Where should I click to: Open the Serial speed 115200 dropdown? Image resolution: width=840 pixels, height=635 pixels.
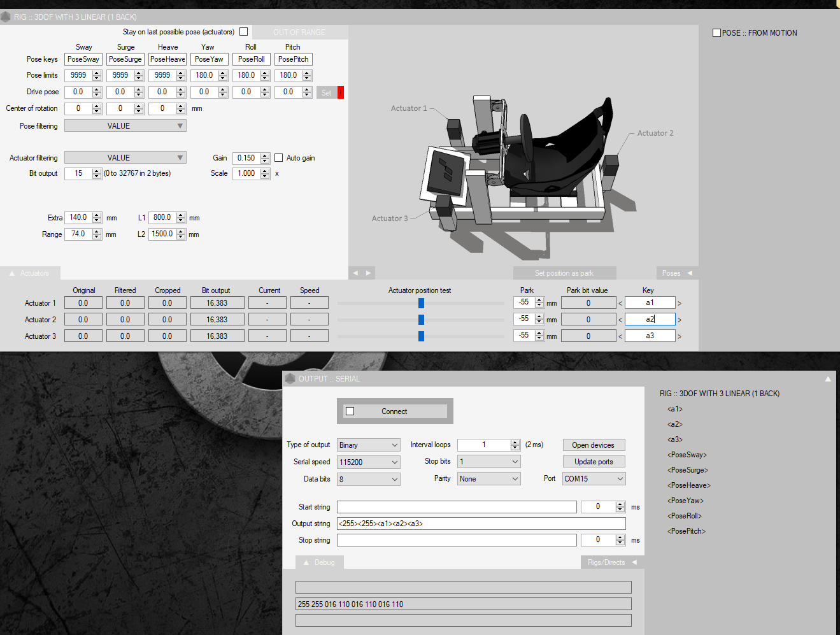click(369, 462)
